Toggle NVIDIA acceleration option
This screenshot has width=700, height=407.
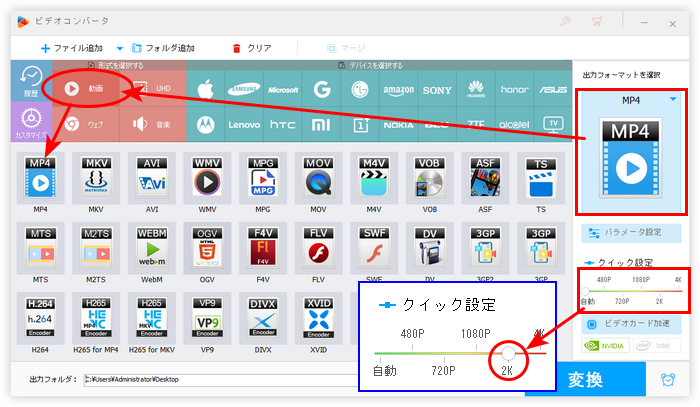pyautogui.click(x=605, y=345)
